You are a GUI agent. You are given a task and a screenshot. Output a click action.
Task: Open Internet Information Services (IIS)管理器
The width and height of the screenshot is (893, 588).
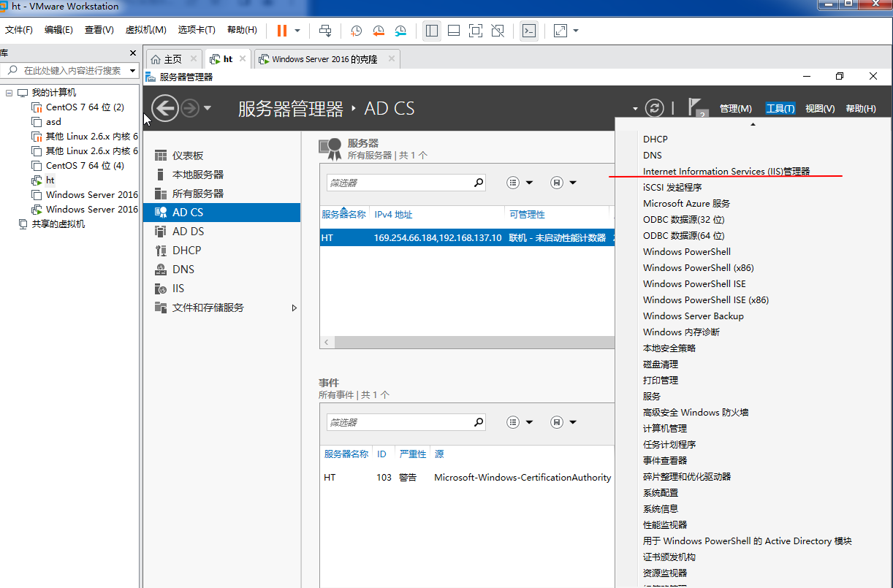pos(726,172)
